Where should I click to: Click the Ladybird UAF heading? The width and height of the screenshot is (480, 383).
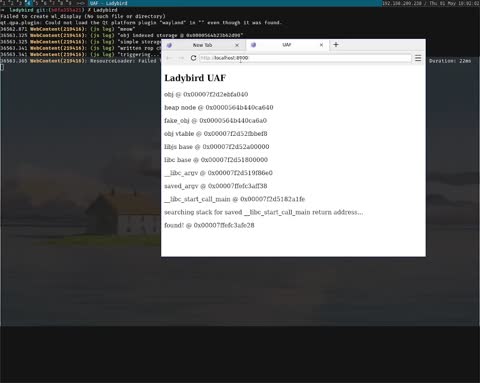pos(195,78)
